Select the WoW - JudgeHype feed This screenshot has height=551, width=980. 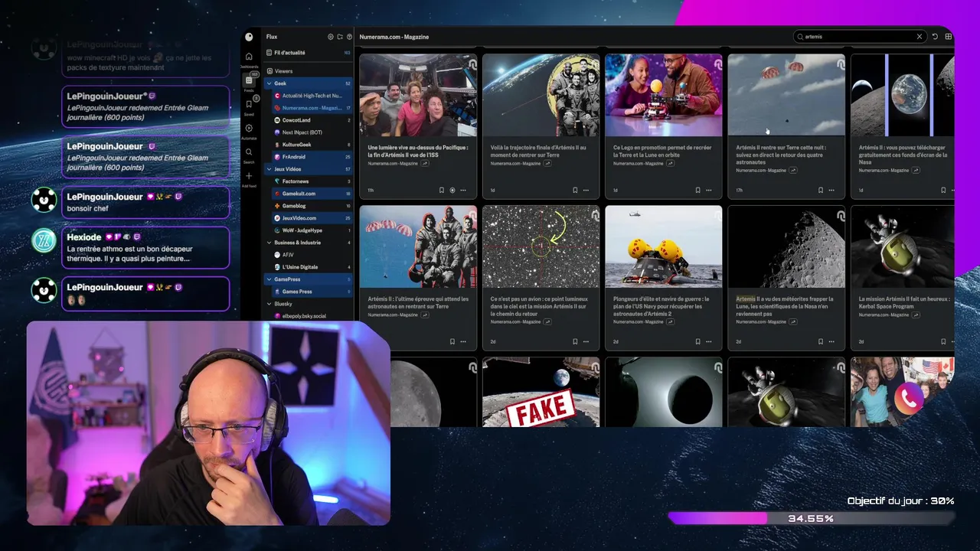pos(312,230)
